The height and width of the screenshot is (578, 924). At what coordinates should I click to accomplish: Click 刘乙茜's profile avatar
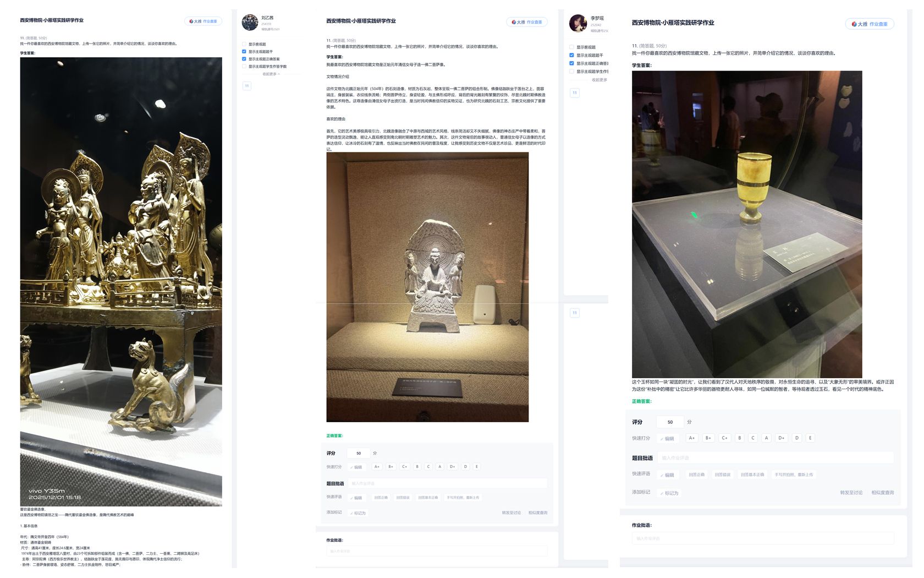pos(250,23)
